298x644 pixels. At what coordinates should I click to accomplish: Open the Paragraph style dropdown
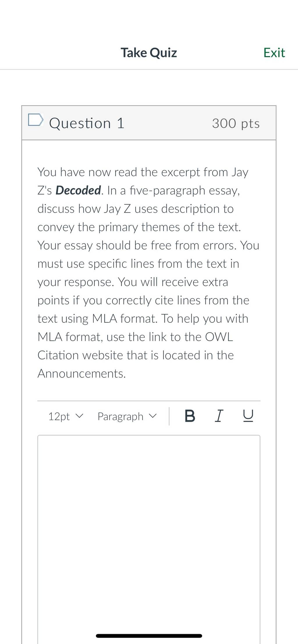(127, 416)
